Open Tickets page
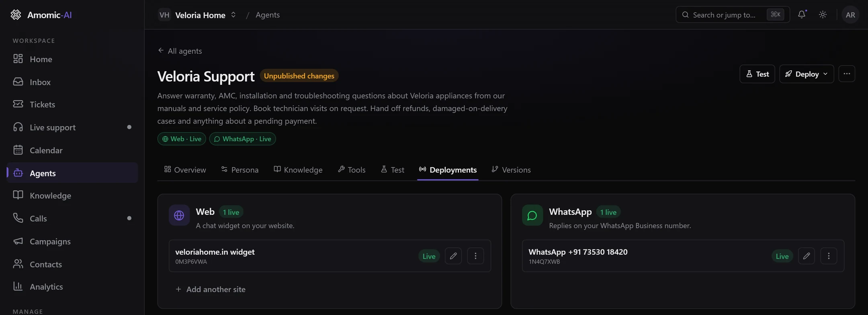Viewport: 868px width, 315px height. [72, 105]
